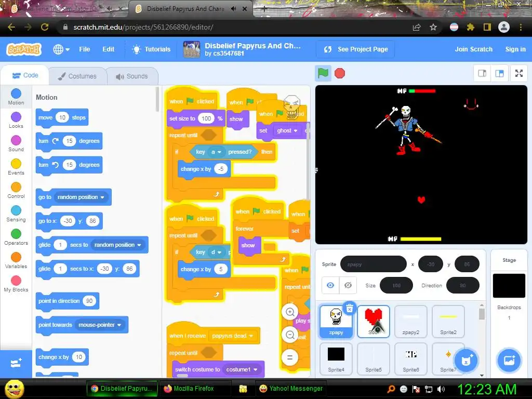Image resolution: width=532 pixels, height=399 pixels.
Task: Open the key 'd' dropdown in script
Action: (x=216, y=252)
